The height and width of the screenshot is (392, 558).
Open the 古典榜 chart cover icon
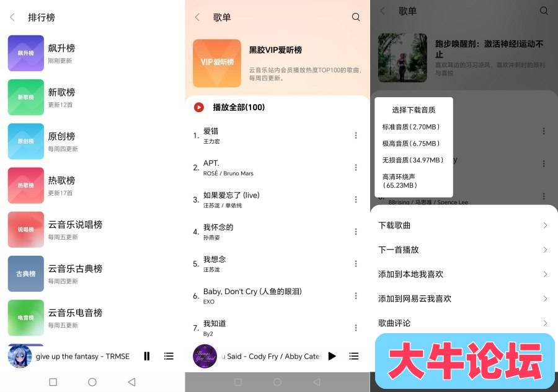(x=26, y=273)
